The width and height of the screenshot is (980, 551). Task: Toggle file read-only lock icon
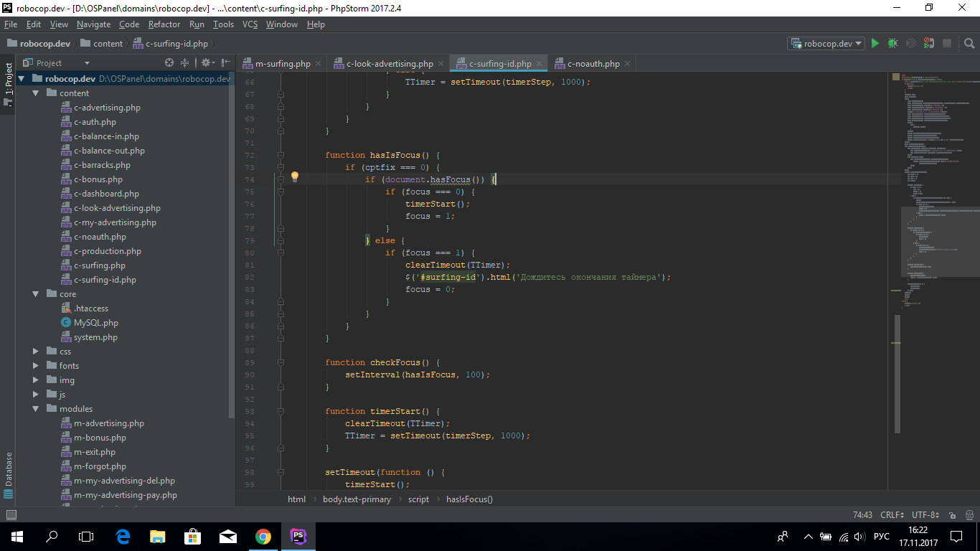tap(953, 515)
